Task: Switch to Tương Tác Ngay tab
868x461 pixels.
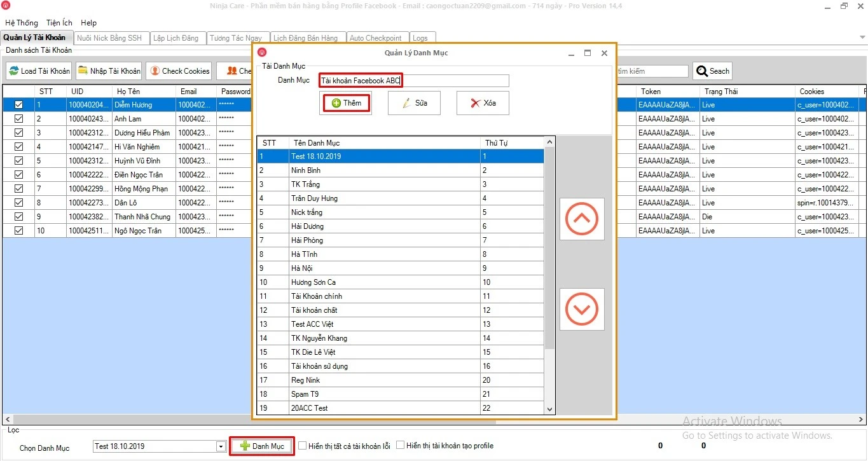Action: tap(238, 38)
